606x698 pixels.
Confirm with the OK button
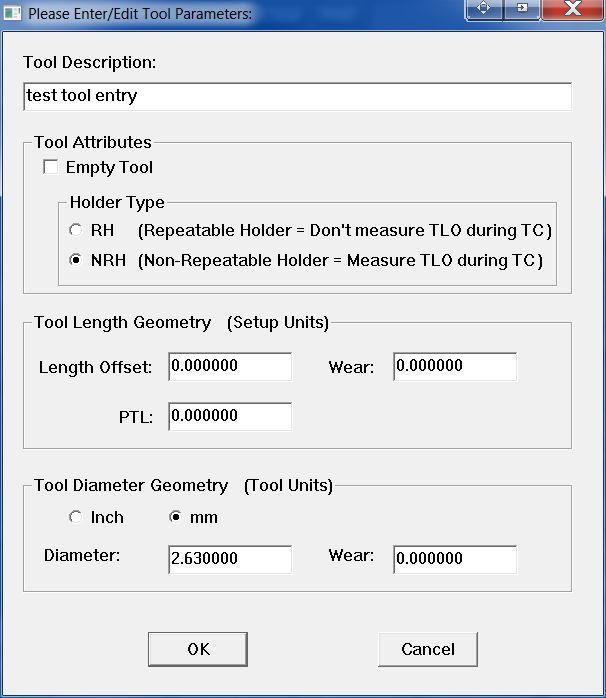(198, 649)
